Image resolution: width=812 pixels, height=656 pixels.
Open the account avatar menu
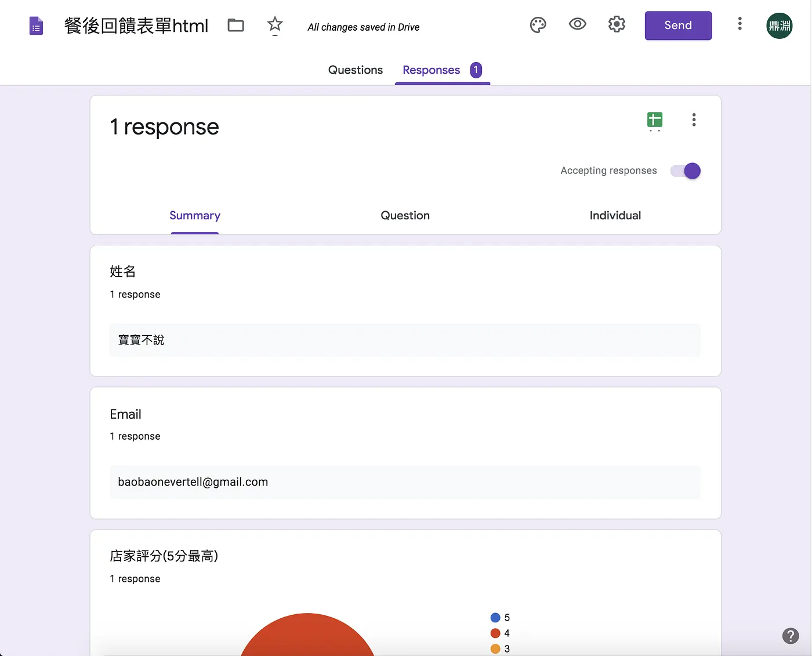click(x=779, y=26)
